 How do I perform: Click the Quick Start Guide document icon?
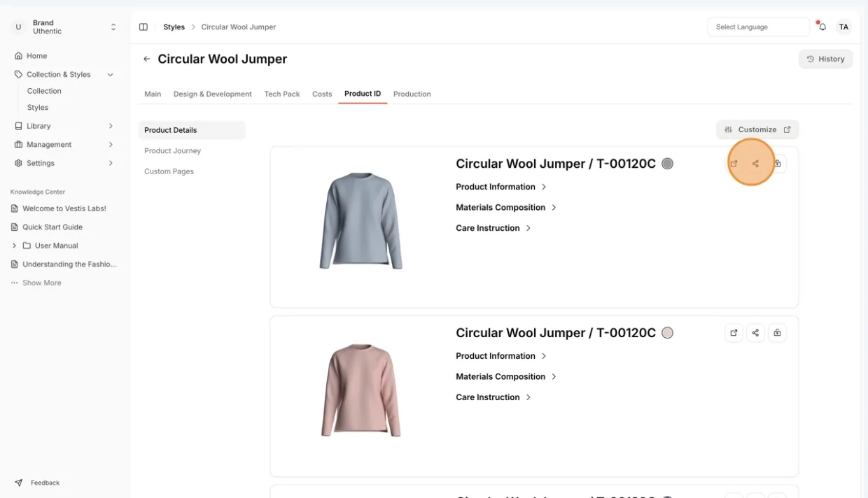(x=14, y=227)
